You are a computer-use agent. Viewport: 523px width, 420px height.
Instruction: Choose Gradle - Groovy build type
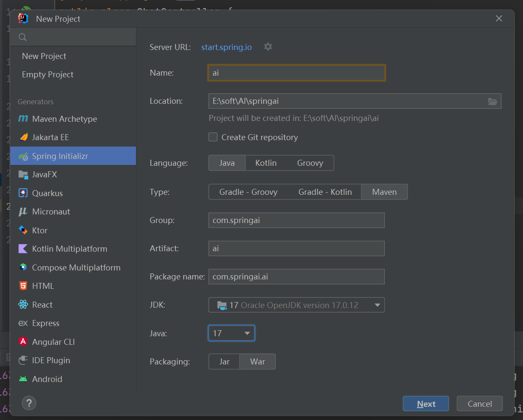point(248,192)
